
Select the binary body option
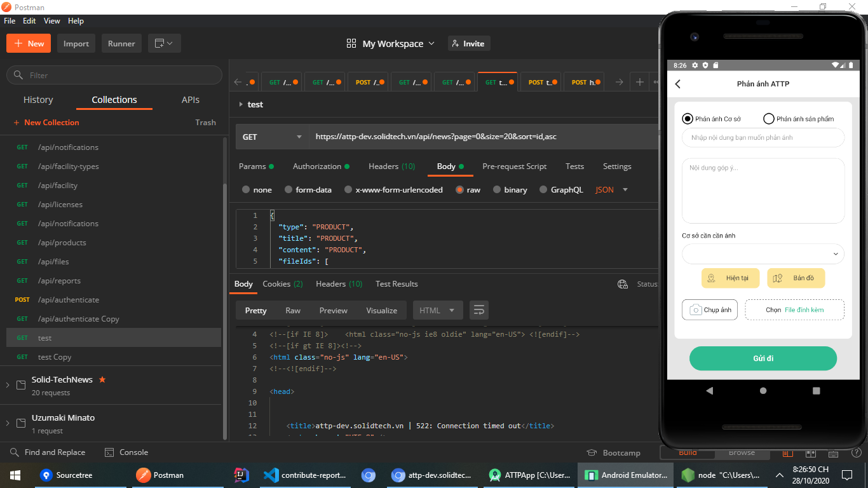tap(496, 189)
